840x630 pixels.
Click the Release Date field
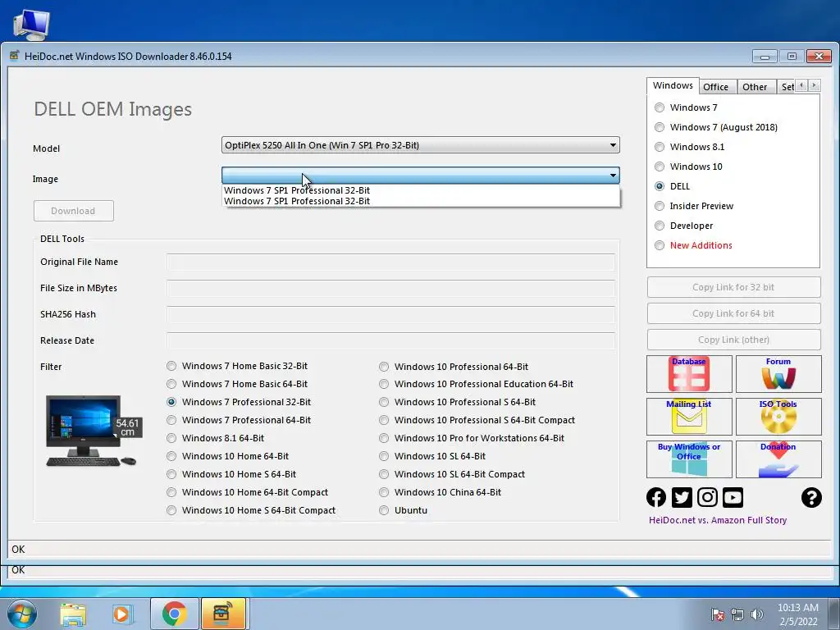[x=390, y=340]
